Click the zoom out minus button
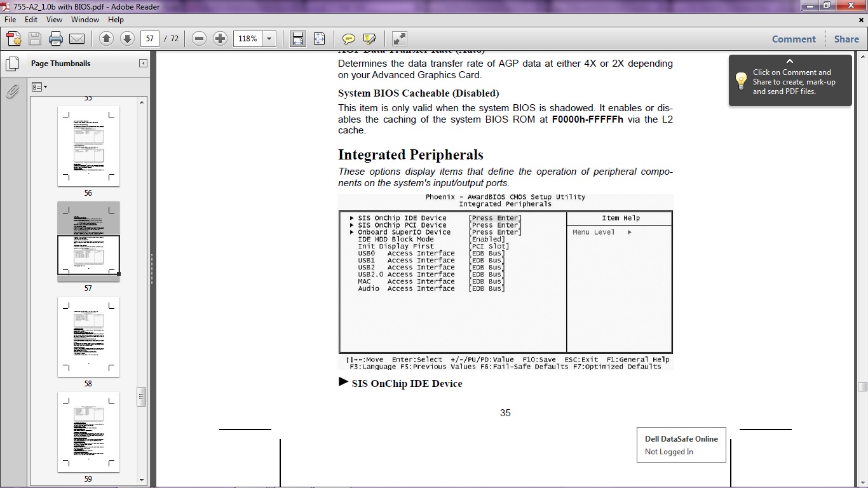Viewport: 868px width, 488px height. pyautogui.click(x=199, y=39)
